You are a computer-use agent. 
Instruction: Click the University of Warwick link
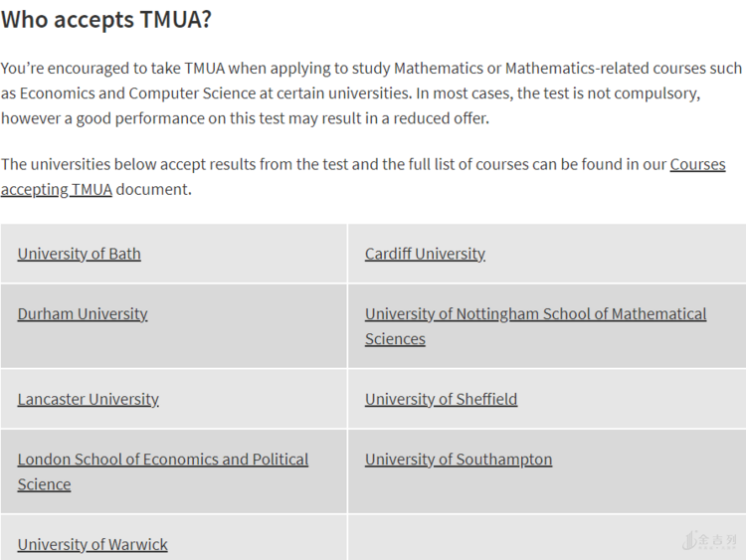pyautogui.click(x=93, y=544)
